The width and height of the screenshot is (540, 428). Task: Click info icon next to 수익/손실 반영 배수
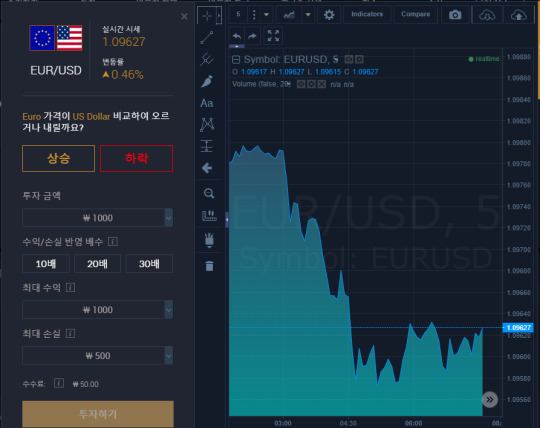113,241
